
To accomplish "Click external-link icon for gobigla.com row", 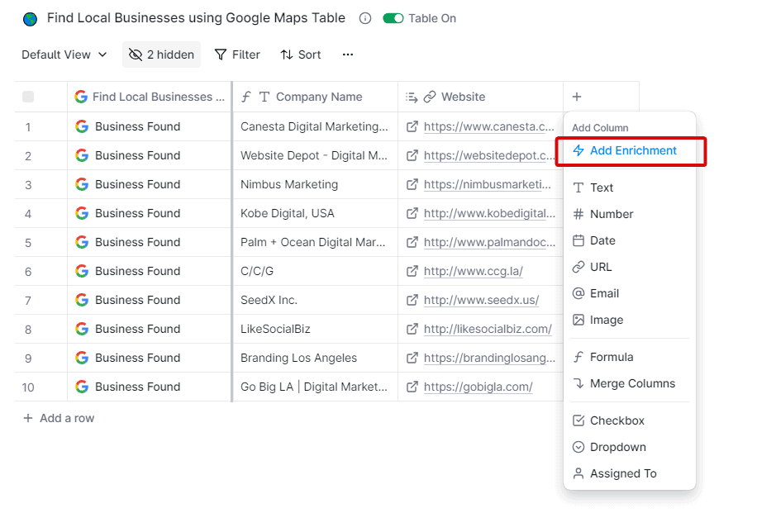I will (x=412, y=387).
